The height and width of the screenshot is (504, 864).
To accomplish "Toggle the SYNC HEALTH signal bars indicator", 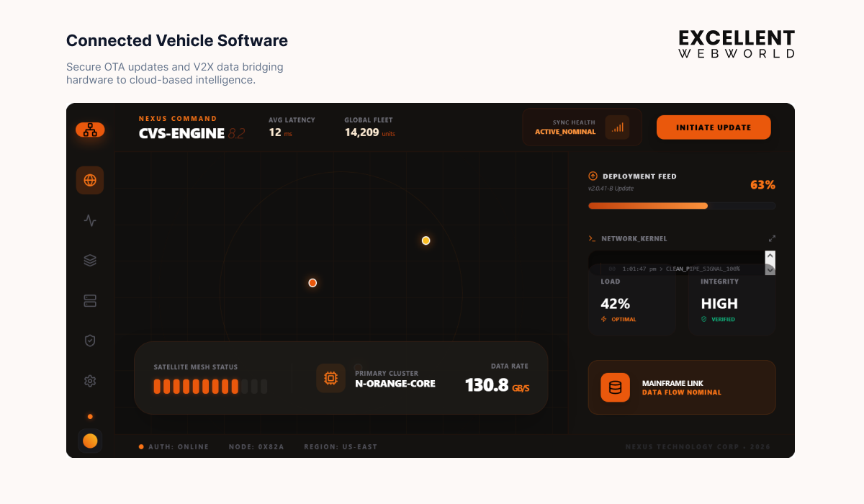I will pos(617,126).
